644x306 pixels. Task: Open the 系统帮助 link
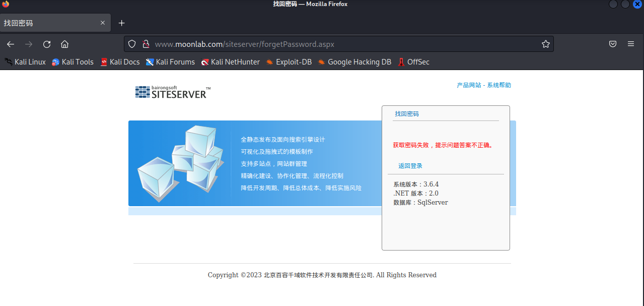pos(498,85)
